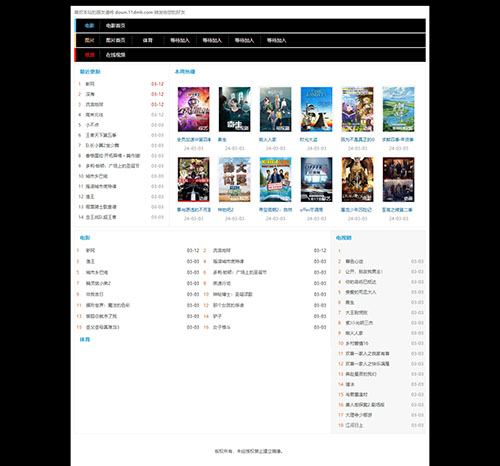Open the 体育 navigation item
500x466 pixels.
point(148,40)
